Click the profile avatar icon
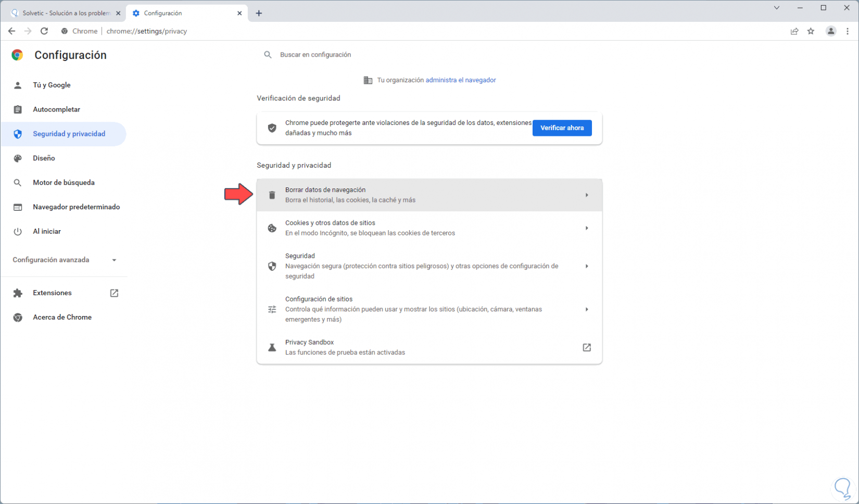This screenshot has height=504, width=859. (831, 31)
